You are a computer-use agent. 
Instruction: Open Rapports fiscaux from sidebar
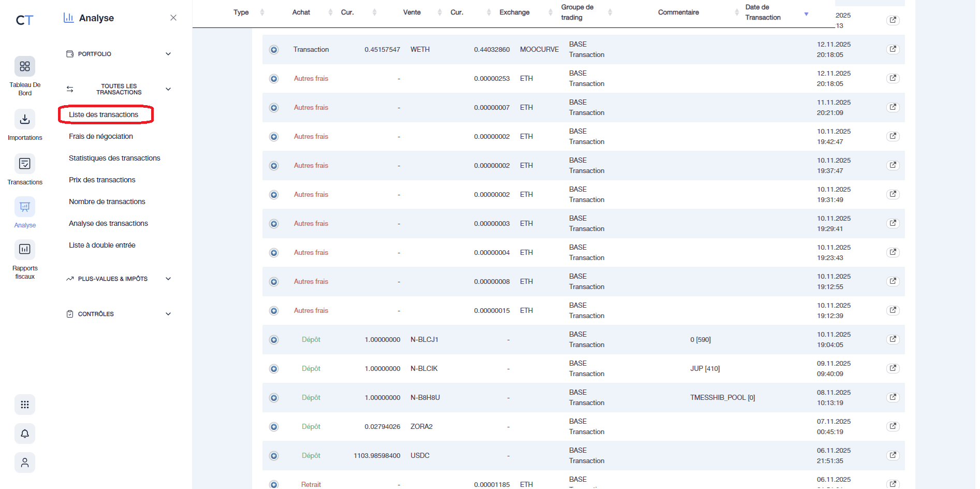point(24,250)
